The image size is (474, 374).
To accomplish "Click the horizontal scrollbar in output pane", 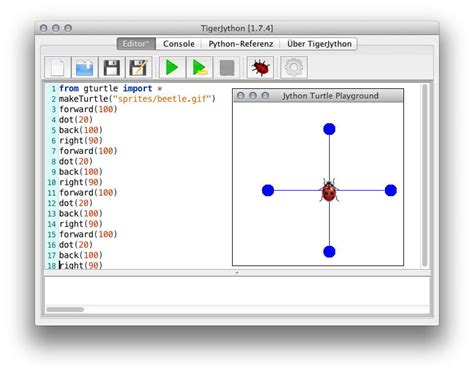I will pos(65,309).
